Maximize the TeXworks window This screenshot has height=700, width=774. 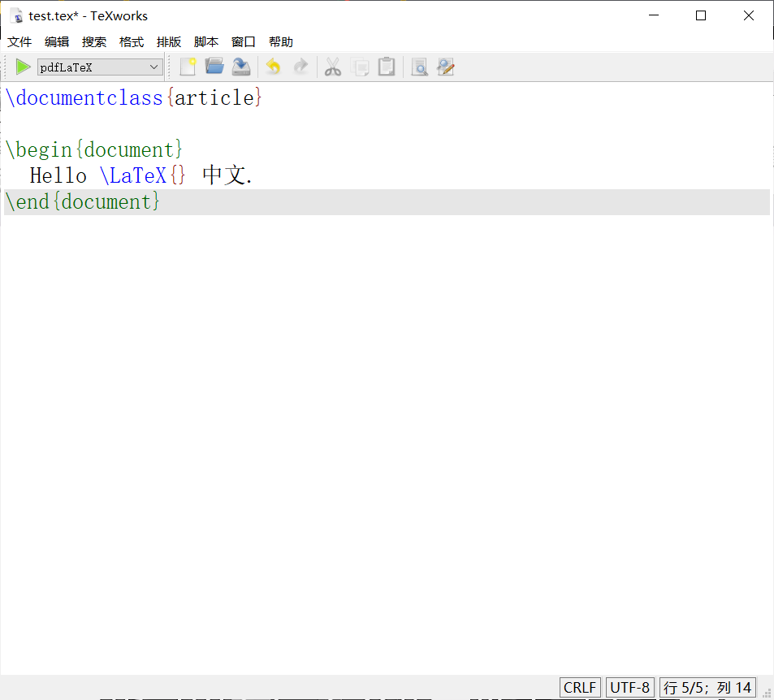[x=700, y=15]
